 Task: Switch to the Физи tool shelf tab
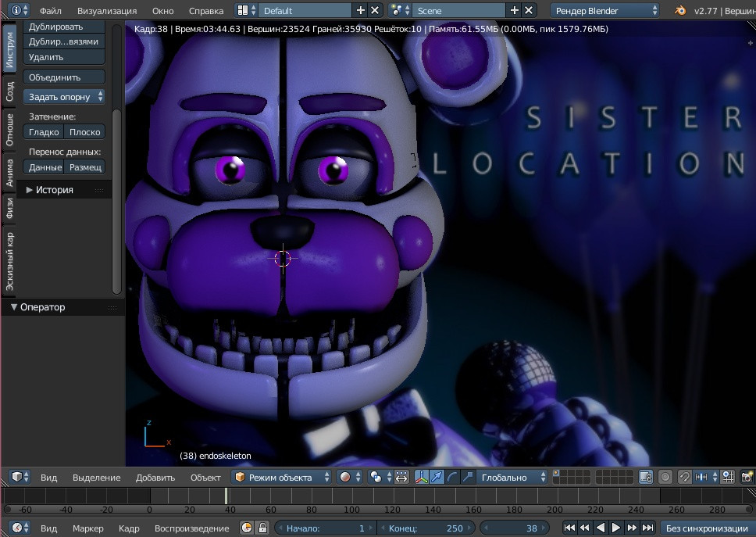coord(9,209)
